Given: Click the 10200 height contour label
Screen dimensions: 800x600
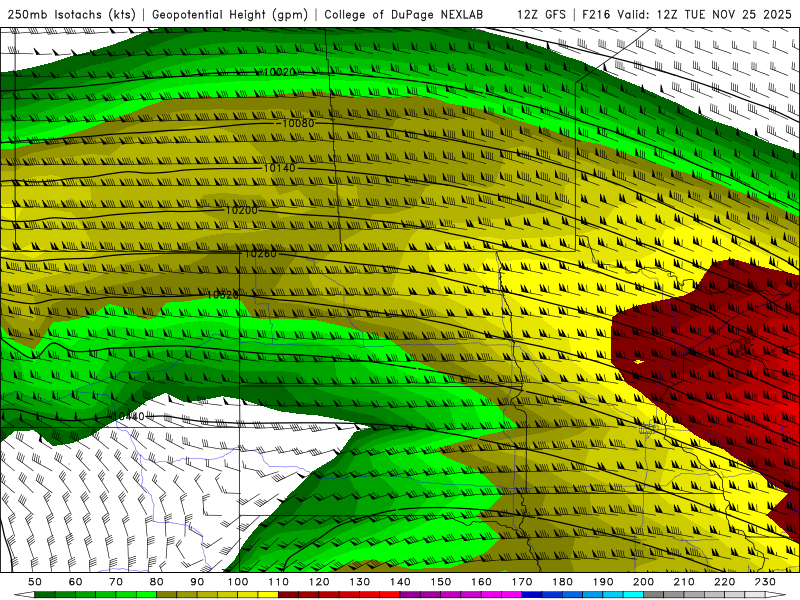Looking at the screenshot, I should 241,210.
